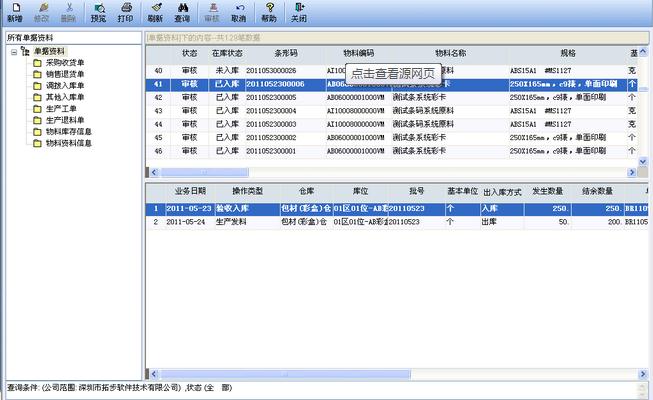Click the 刷新 (Refresh) toolbar icon

(155, 12)
